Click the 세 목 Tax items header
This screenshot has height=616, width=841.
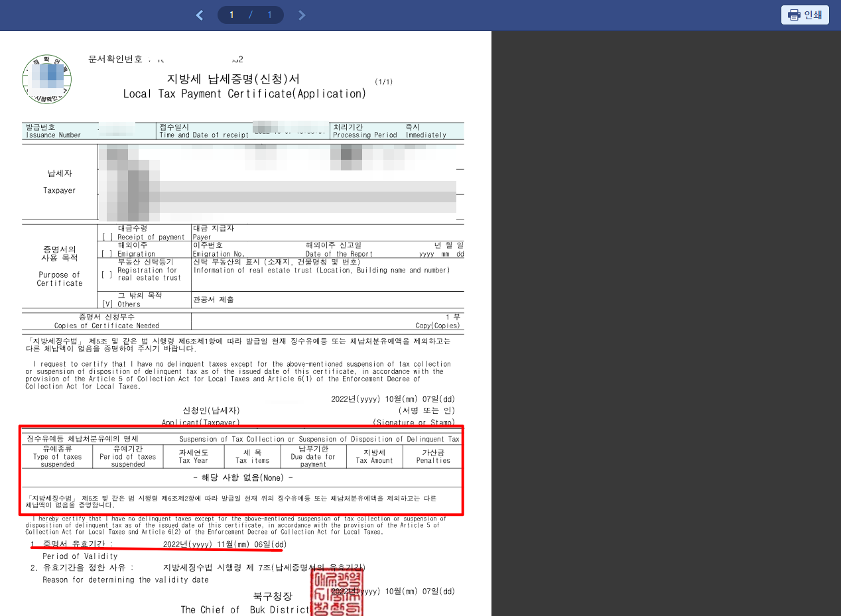point(252,456)
